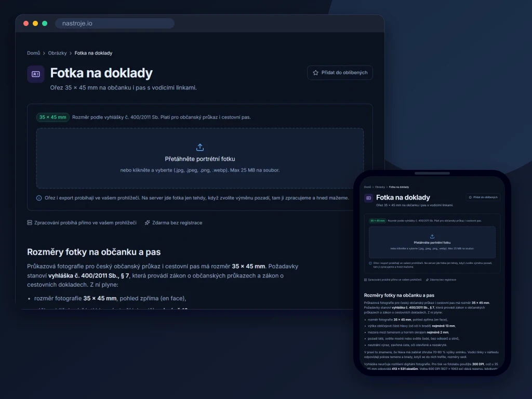Click phone bullet 'výška obličejové části hlavy'
Screen dimensions: 532x399
pos(411,326)
